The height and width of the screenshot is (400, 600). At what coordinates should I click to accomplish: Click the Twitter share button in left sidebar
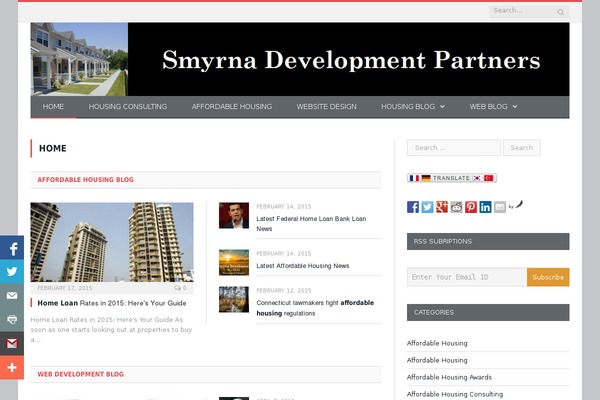point(12,272)
